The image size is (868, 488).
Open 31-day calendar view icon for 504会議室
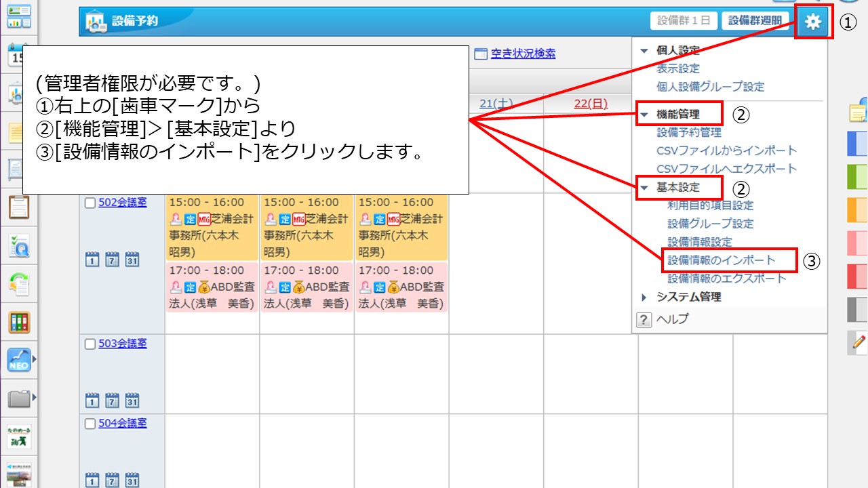[132, 480]
